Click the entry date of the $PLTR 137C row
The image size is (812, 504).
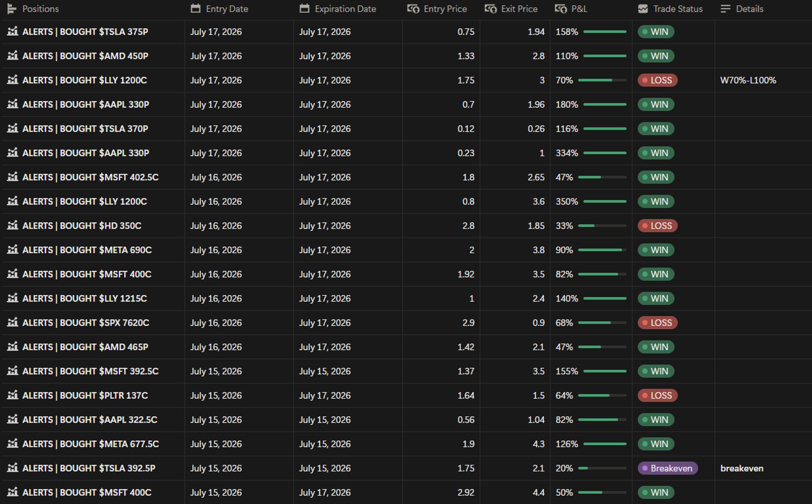pyautogui.click(x=216, y=395)
